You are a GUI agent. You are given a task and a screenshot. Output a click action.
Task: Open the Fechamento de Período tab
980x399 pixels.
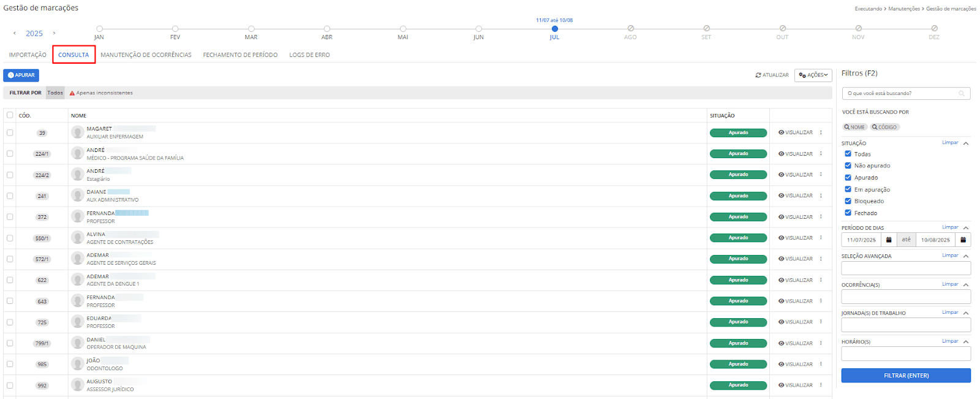coord(240,55)
